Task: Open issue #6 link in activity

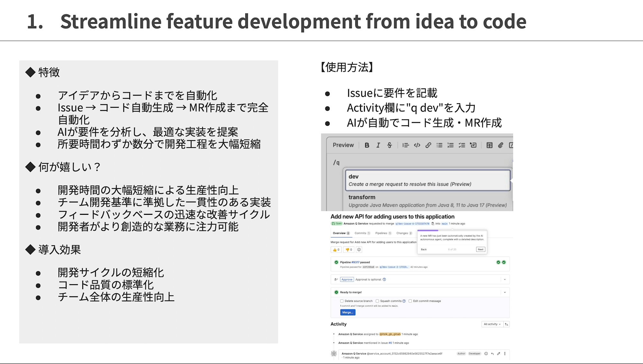Action: 390,343
